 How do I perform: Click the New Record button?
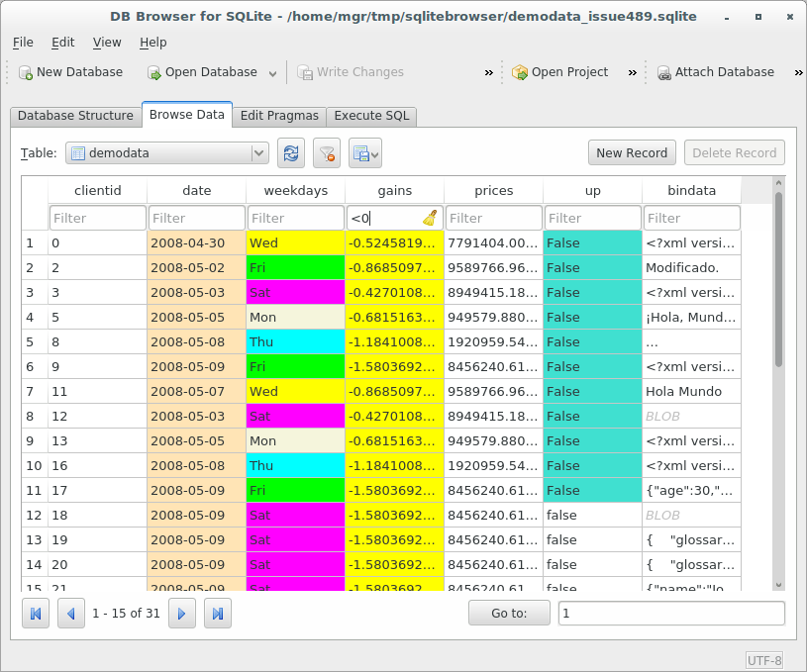tap(632, 152)
